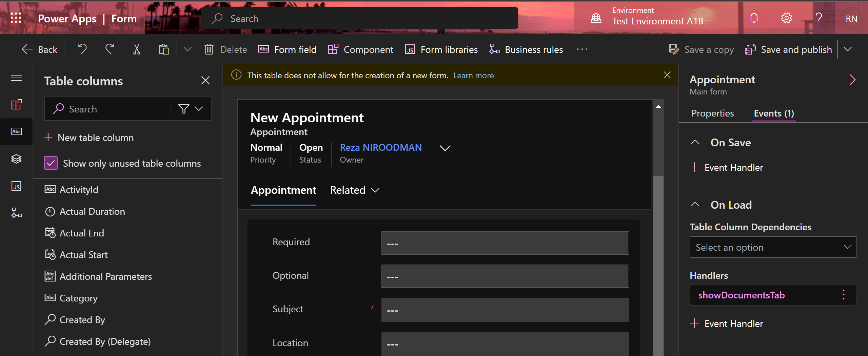Open the Tree view layers icon

pyautogui.click(x=16, y=159)
